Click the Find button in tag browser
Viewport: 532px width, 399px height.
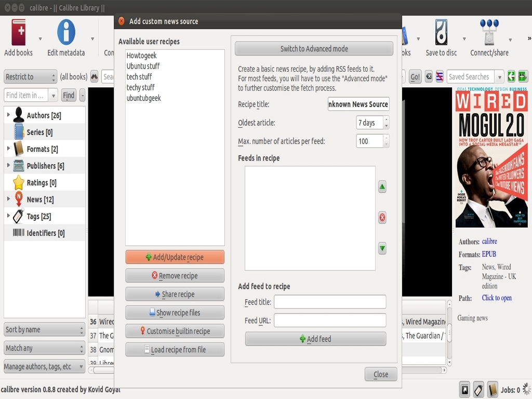coord(69,96)
